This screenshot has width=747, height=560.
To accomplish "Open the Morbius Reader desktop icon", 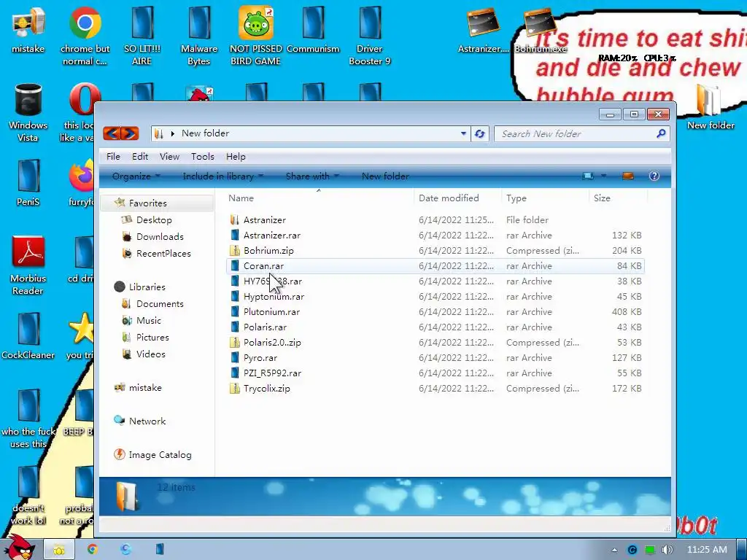I will pos(28,265).
